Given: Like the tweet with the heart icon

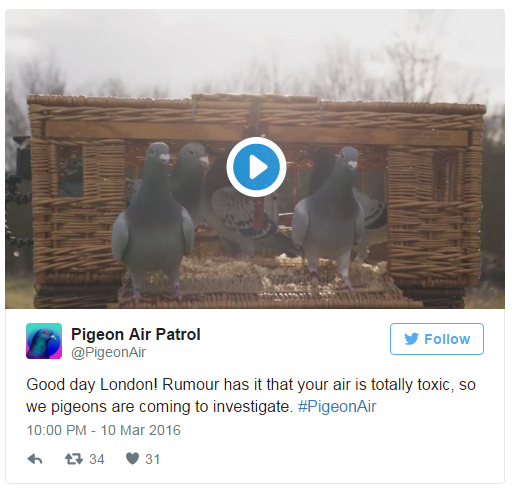Looking at the screenshot, I should (132, 458).
